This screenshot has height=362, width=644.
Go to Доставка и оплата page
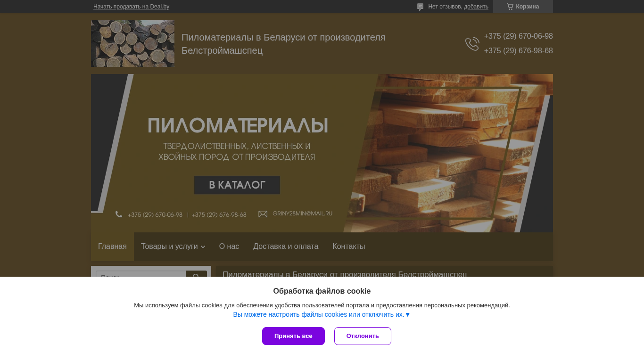[x=286, y=247]
